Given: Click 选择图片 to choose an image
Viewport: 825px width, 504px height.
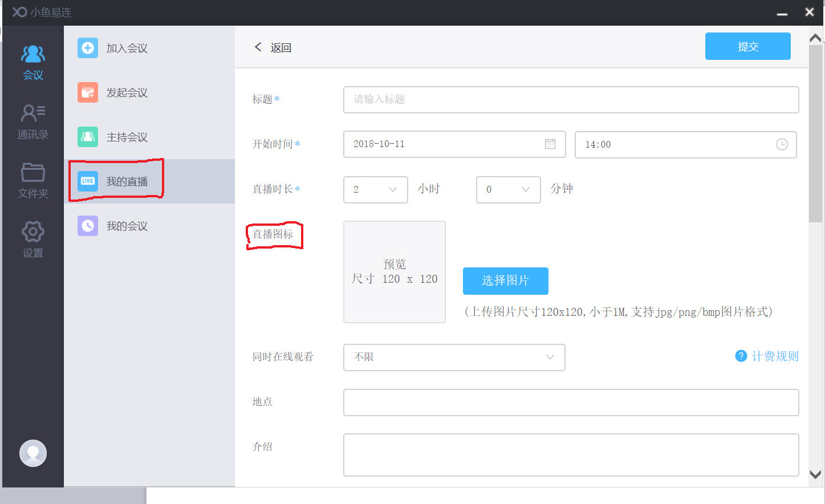Looking at the screenshot, I should pyautogui.click(x=505, y=281).
